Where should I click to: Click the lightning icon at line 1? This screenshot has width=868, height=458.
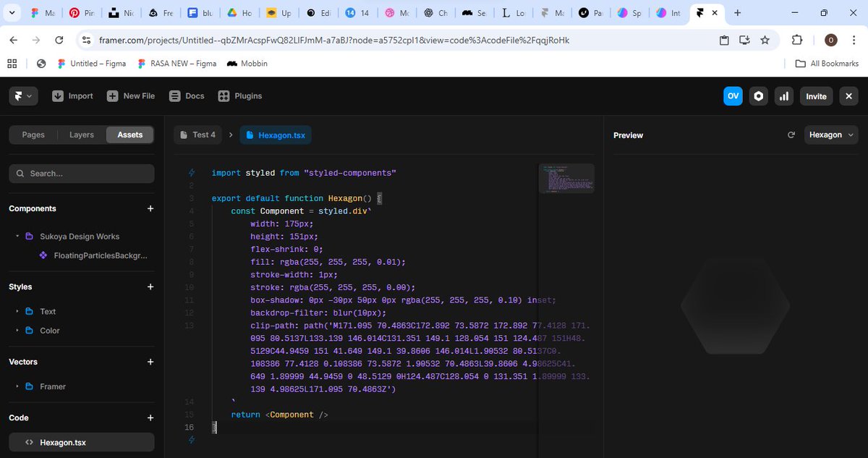[x=192, y=173]
